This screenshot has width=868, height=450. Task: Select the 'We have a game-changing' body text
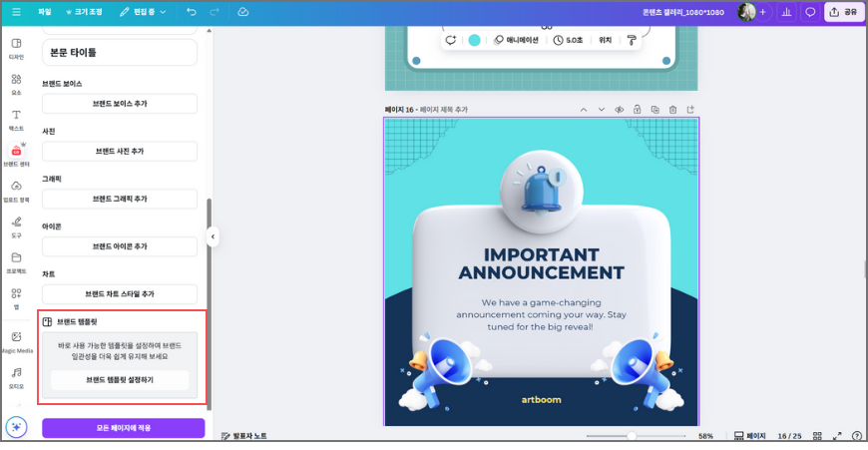coord(541,314)
